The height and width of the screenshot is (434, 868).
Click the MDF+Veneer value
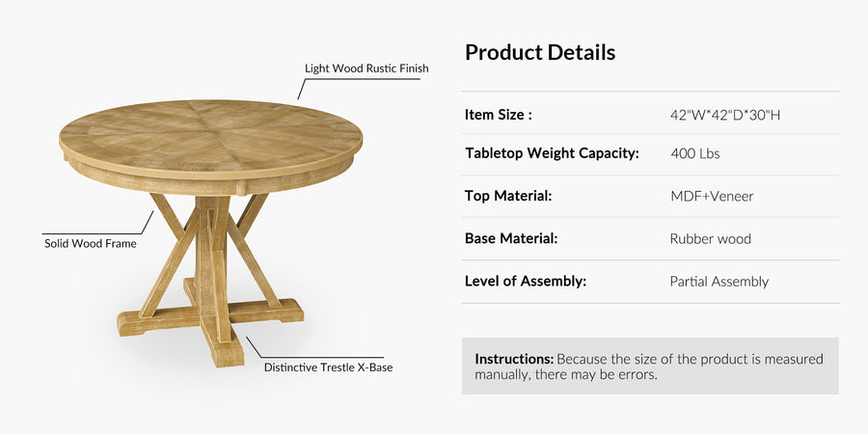712,196
